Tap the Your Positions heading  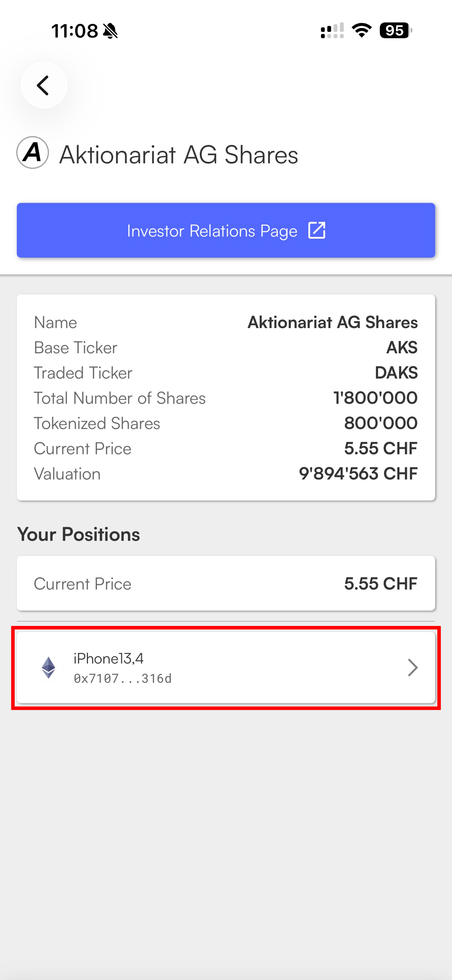tap(78, 535)
